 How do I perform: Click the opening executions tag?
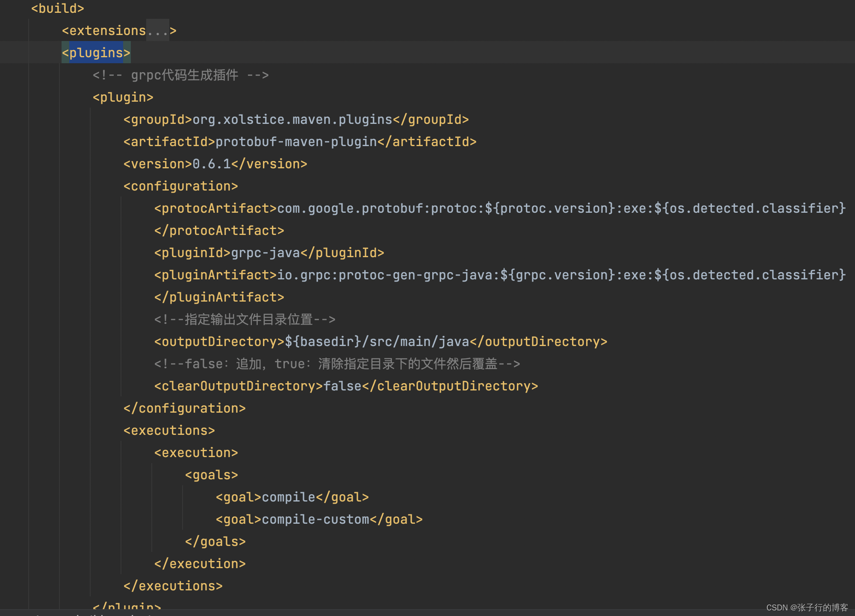[169, 431]
